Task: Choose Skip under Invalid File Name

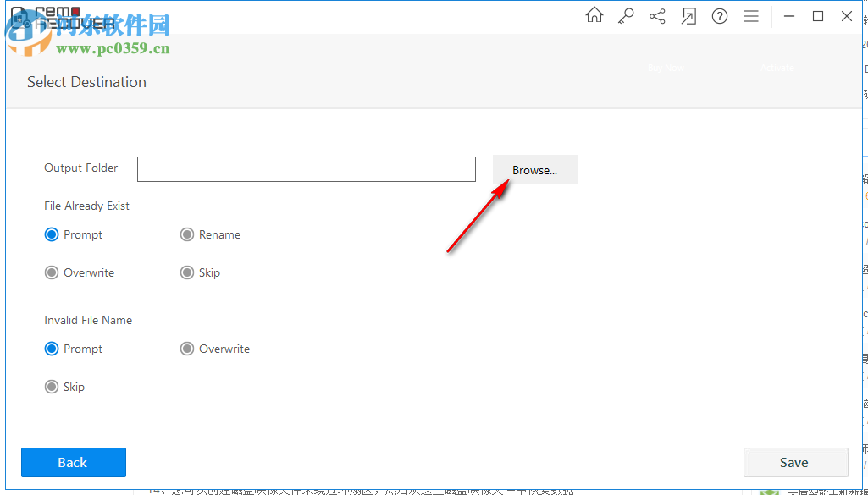Action: (x=52, y=387)
